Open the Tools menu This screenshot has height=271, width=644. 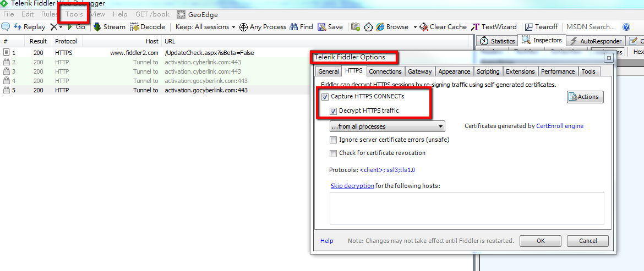[x=74, y=14]
